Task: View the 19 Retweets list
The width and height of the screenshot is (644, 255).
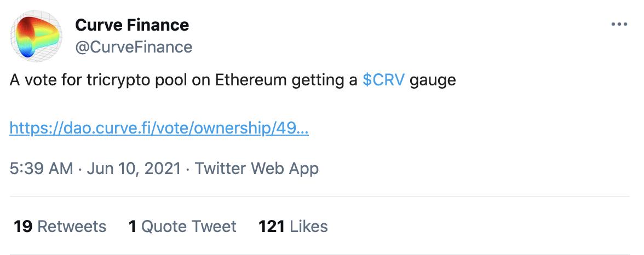Action: pos(60,227)
